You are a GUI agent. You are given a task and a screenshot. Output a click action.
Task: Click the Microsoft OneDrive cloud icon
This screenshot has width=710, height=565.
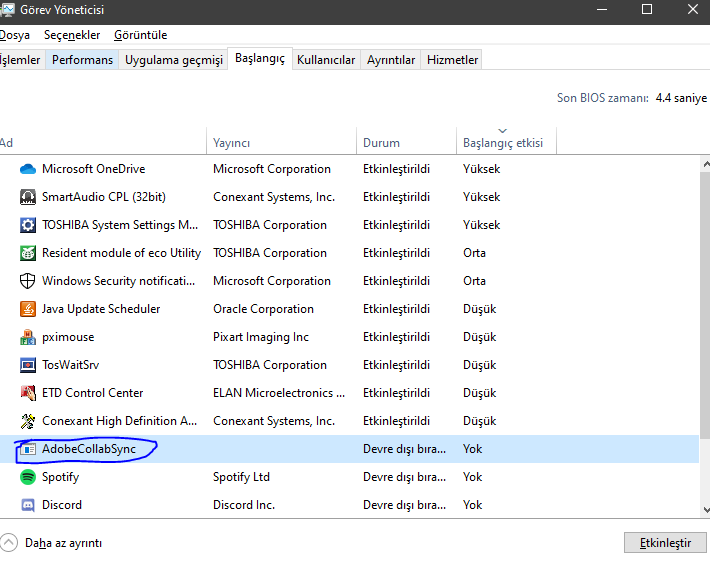28,169
